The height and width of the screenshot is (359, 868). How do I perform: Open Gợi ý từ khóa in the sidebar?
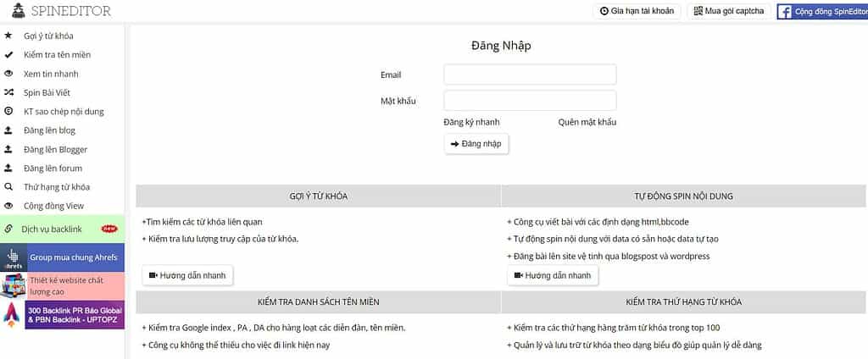coord(48,36)
